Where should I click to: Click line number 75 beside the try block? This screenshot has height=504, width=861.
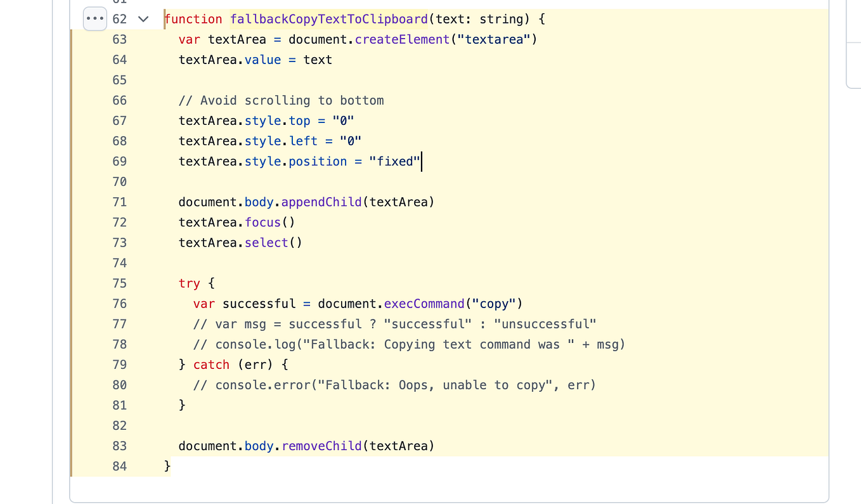119,283
